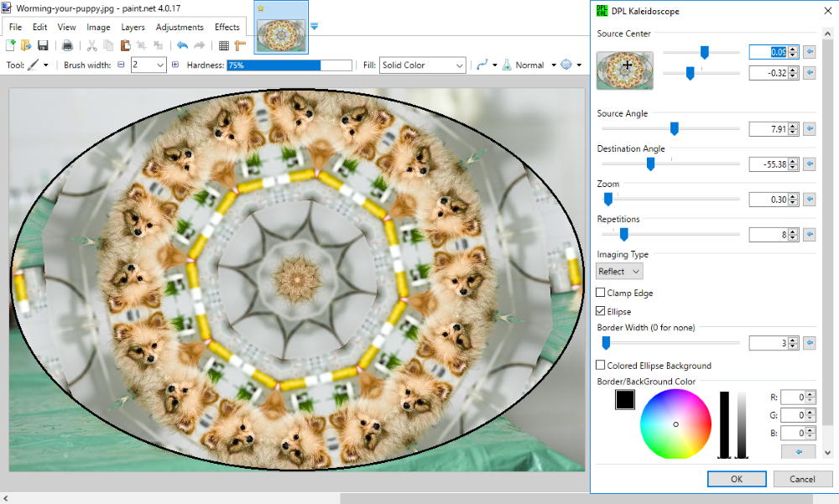Reset Source Angle to default
Image resolution: width=839 pixels, height=504 pixels.
[x=810, y=129]
